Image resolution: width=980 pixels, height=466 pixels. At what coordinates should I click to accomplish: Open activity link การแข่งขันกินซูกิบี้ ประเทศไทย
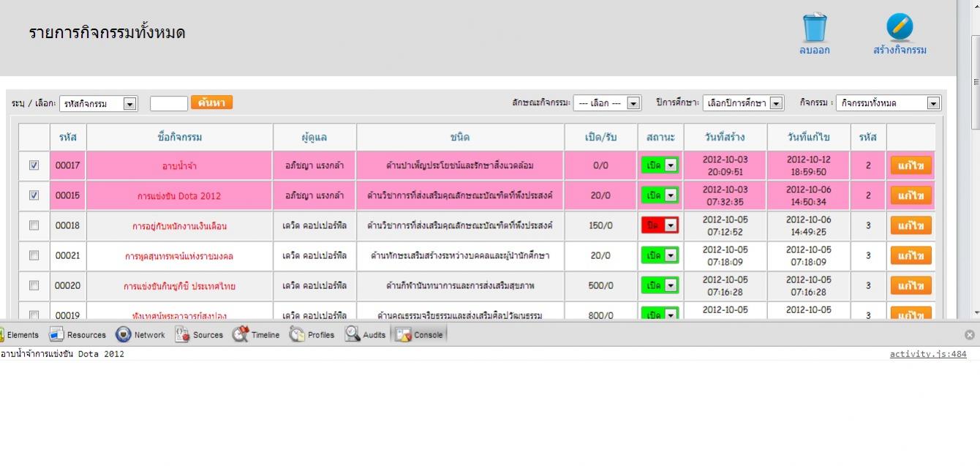[179, 286]
